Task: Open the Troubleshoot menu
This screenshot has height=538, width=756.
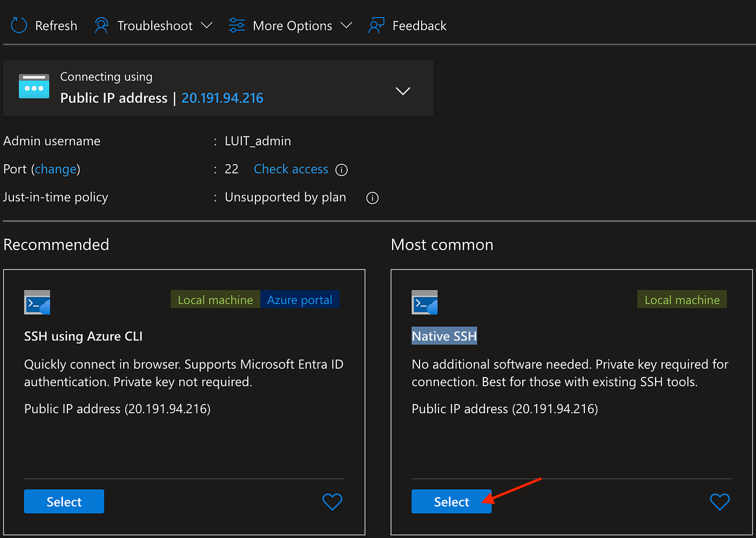Action: point(153,25)
